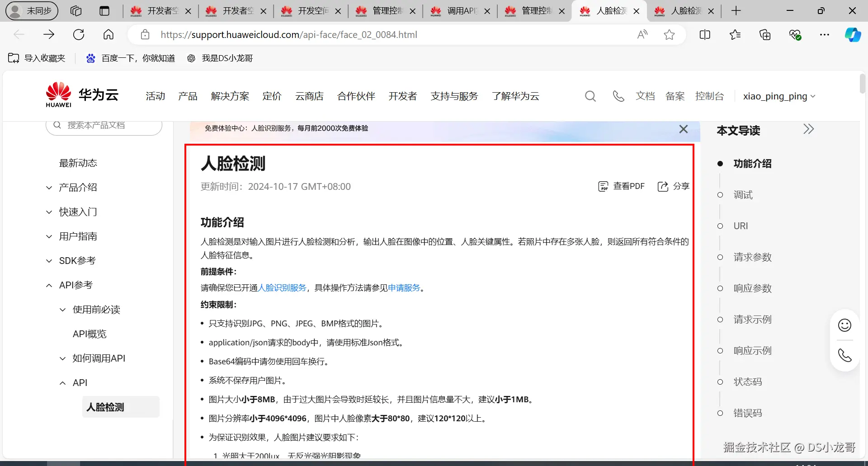
Task: Open 我是DS小龙哥 bookmark
Action: (x=220, y=58)
